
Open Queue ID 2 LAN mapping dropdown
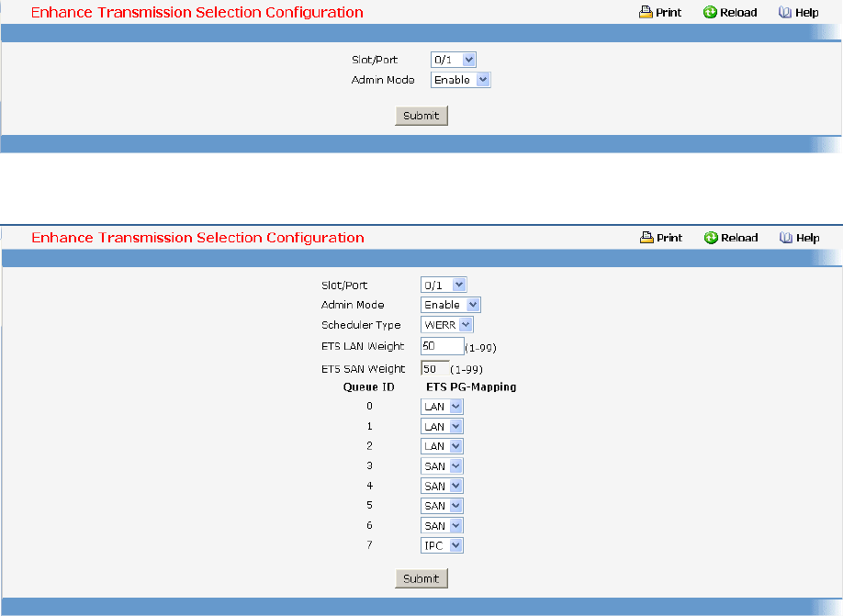pos(442,446)
